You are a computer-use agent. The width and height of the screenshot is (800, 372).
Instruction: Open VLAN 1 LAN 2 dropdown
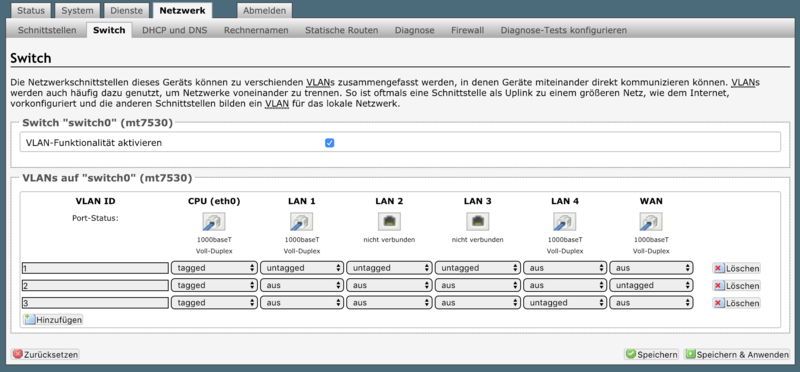[x=389, y=268]
